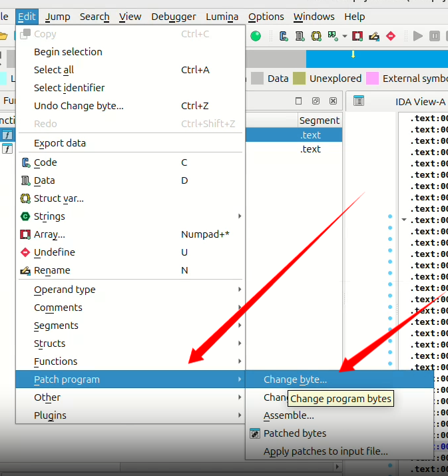Open the toolbar dropdown arrow left of the Array icon

(345, 36)
